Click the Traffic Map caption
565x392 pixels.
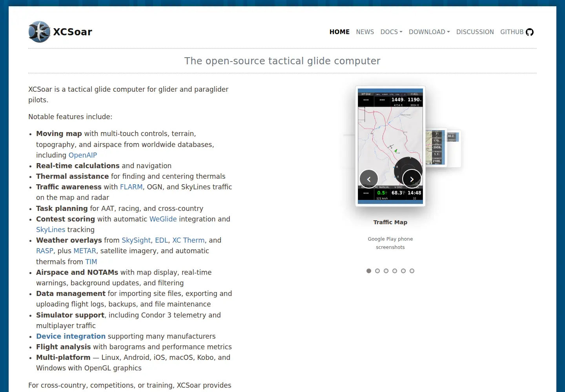pos(390,222)
